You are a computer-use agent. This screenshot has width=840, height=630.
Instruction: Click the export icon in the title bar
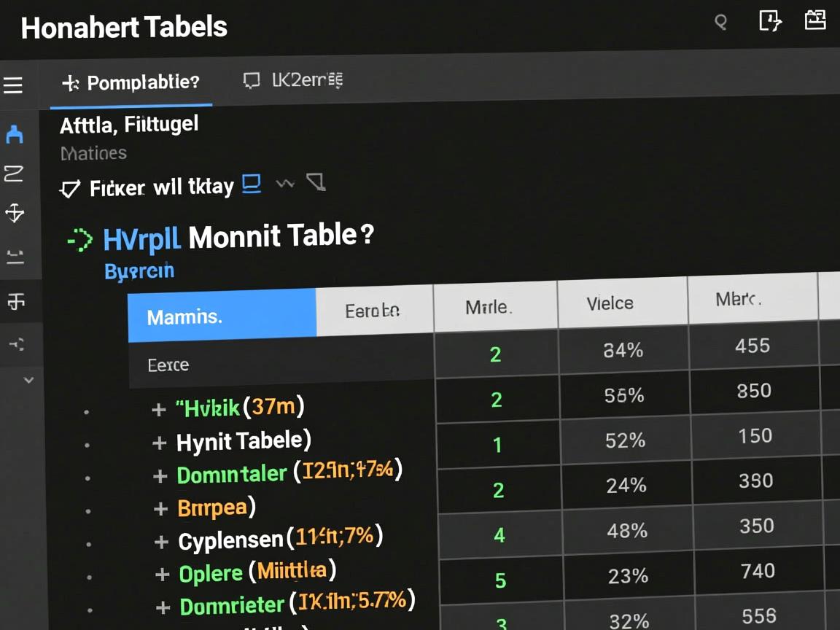[770, 21]
